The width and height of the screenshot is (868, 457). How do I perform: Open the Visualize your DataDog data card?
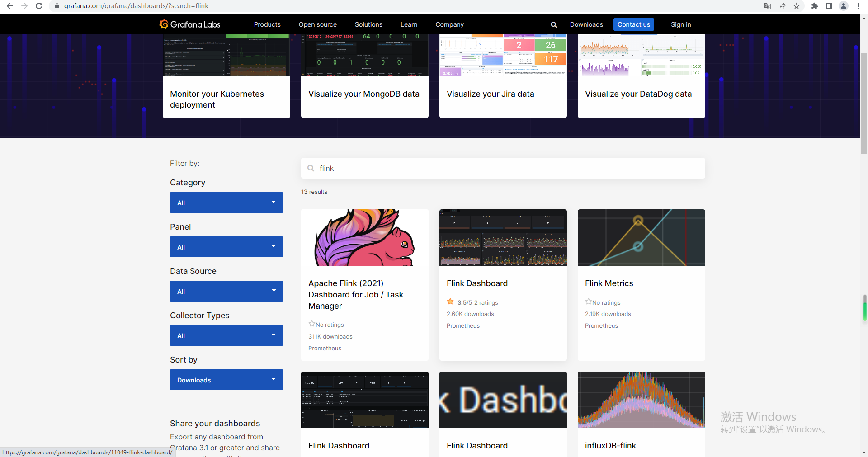pyautogui.click(x=642, y=76)
